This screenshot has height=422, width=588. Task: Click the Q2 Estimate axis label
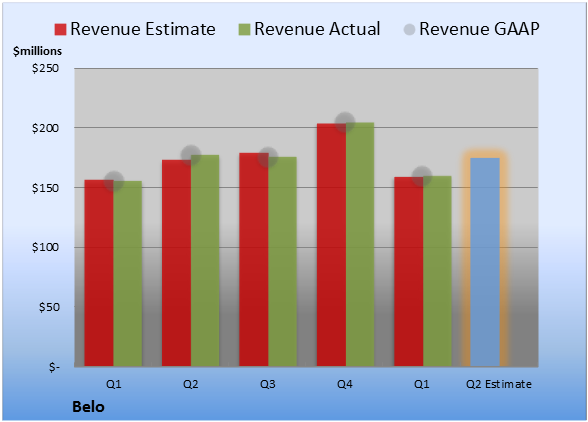click(x=499, y=384)
